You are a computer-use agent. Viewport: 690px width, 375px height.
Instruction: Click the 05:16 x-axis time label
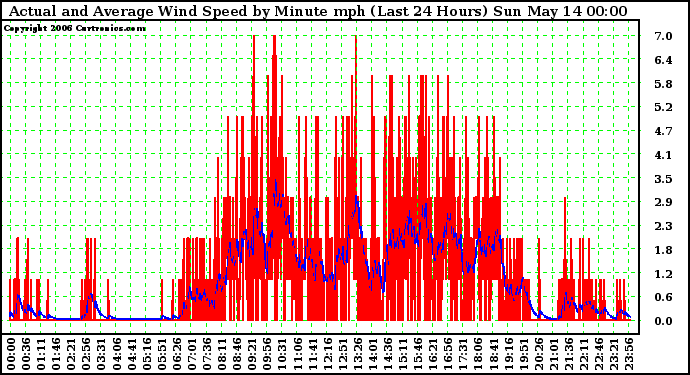point(146,354)
